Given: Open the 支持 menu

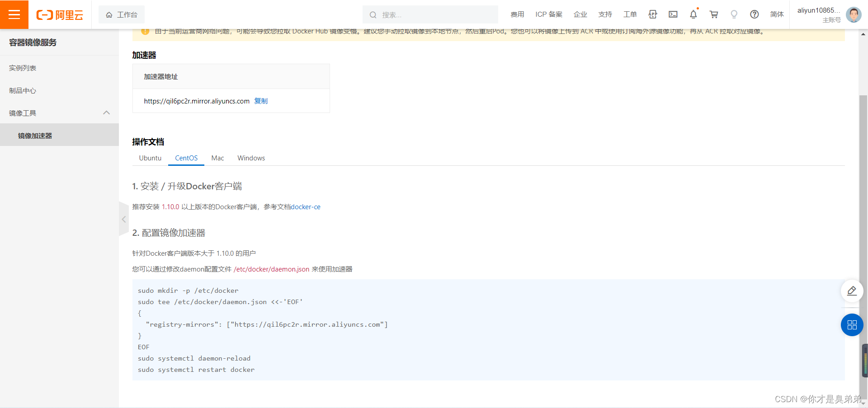Looking at the screenshot, I should click(x=605, y=14).
